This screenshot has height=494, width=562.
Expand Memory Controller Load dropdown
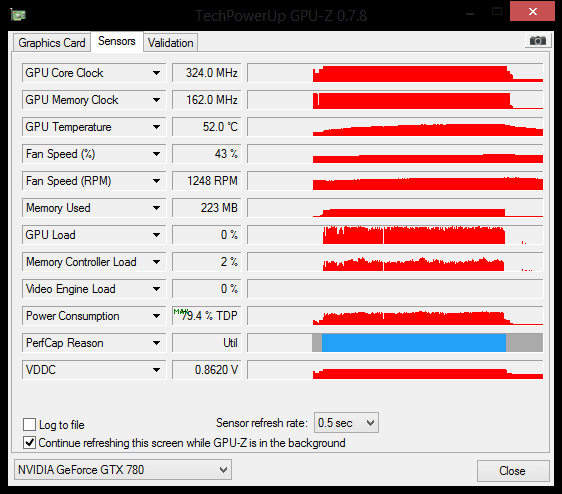click(x=156, y=262)
